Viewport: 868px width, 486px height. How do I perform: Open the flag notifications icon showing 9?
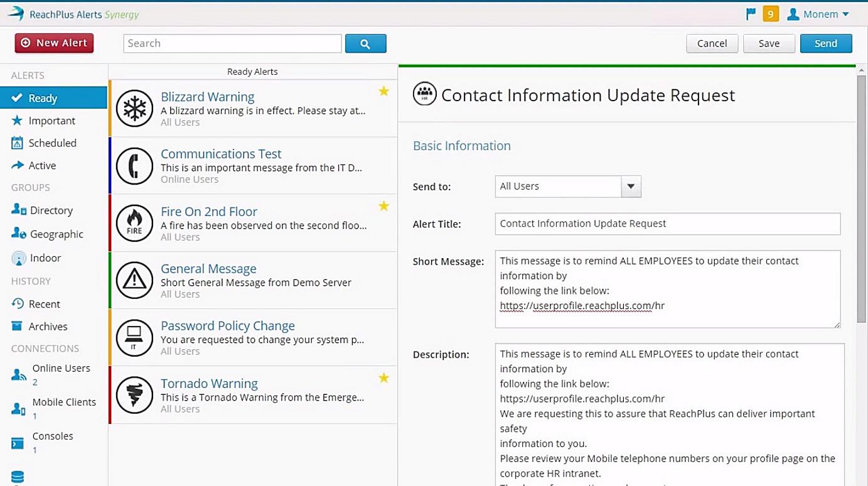click(751, 13)
